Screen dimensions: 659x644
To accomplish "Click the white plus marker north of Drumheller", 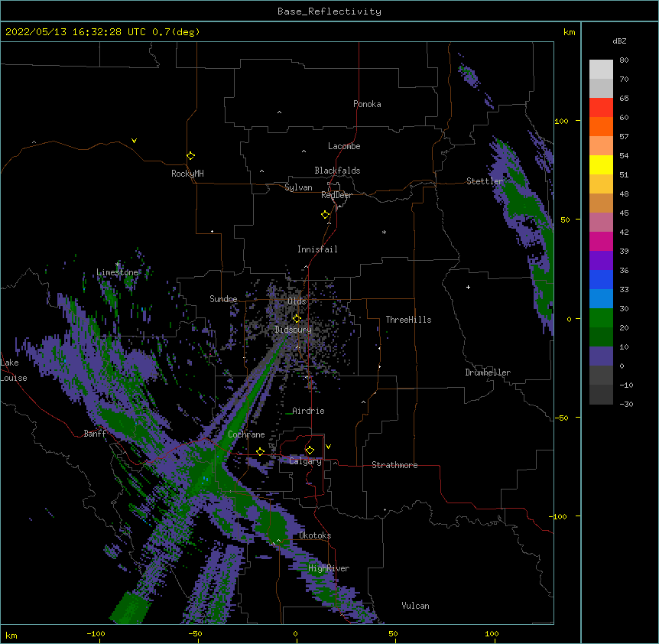I will click(468, 287).
